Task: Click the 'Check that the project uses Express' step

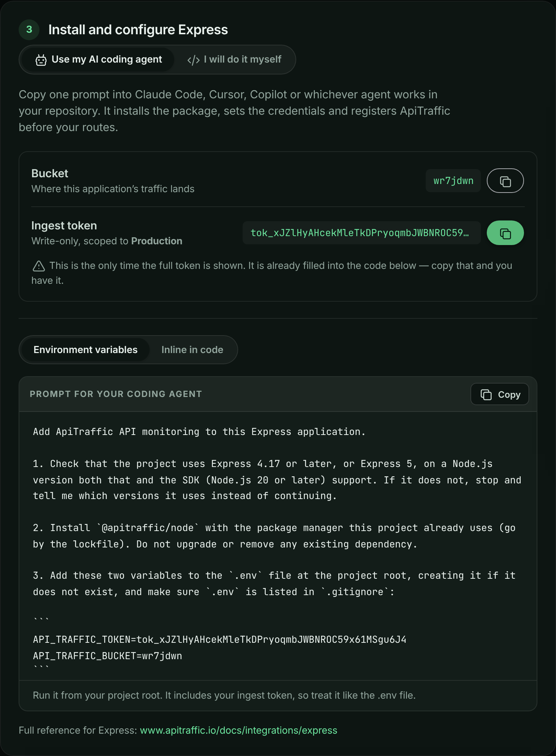Action: (x=277, y=480)
